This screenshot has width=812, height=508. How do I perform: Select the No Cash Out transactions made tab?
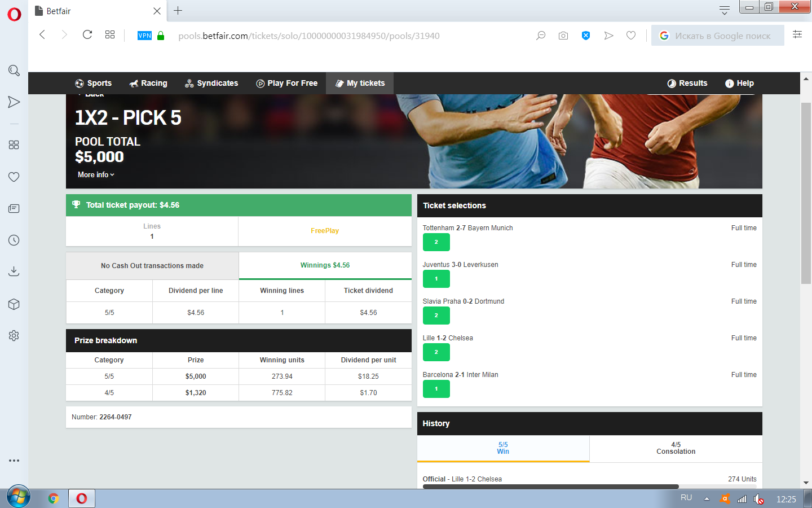point(152,265)
